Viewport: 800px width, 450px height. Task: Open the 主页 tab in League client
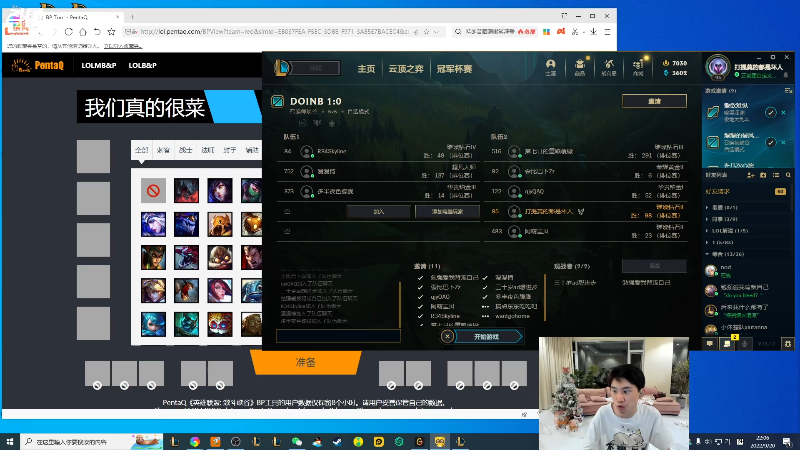(x=366, y=69)
